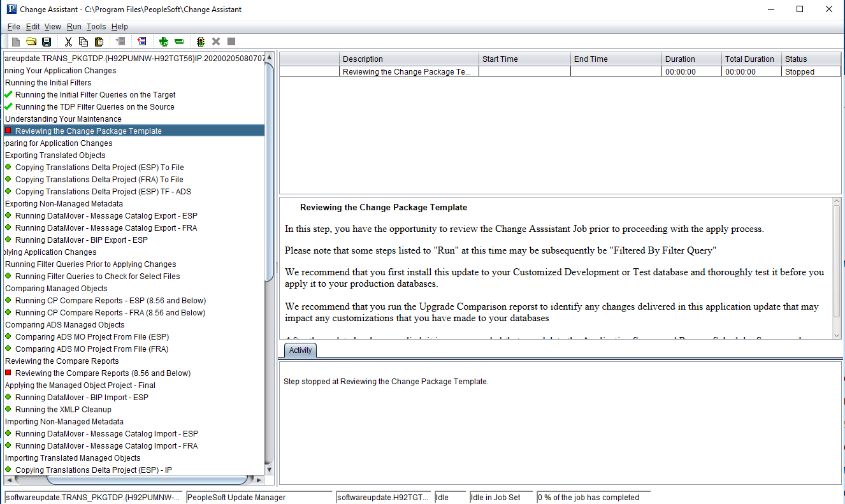The width and height of the screenshot is (845, 504).
Task: Open an existing job with the folder icon
Action: click(31, 41)
